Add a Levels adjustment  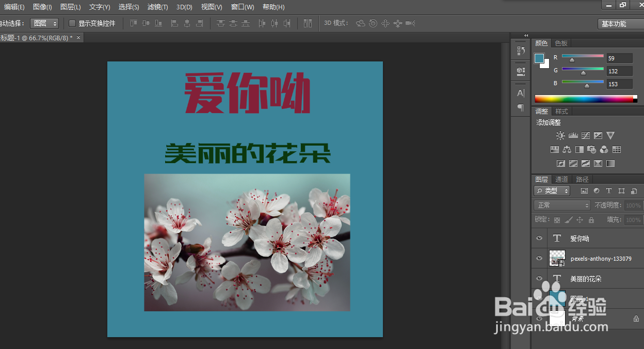573,136
